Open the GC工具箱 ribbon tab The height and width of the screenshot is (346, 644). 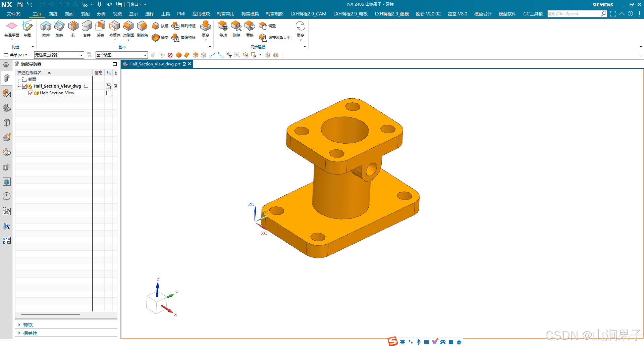tap(533, 14)
